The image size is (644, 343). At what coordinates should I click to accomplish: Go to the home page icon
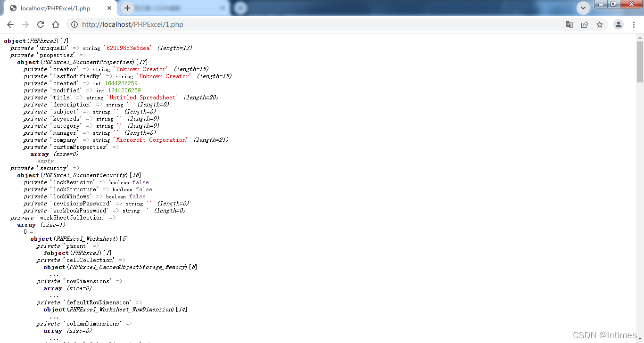click(x=56, y=24)
